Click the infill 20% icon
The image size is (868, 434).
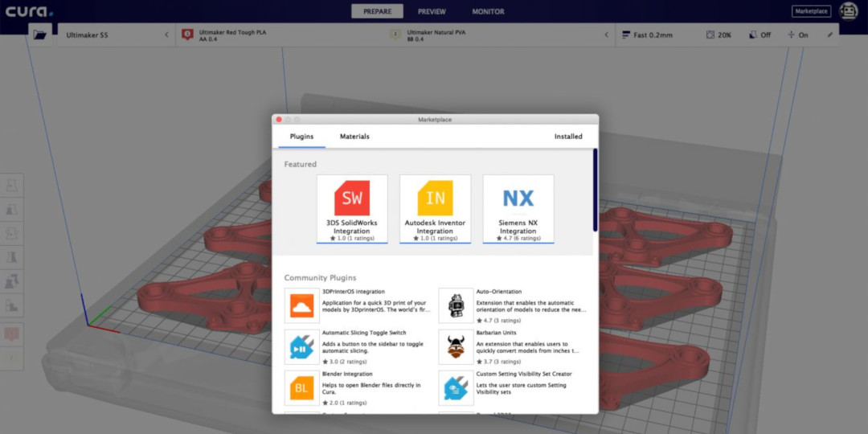pyautogui.click(x=710, y=35)
